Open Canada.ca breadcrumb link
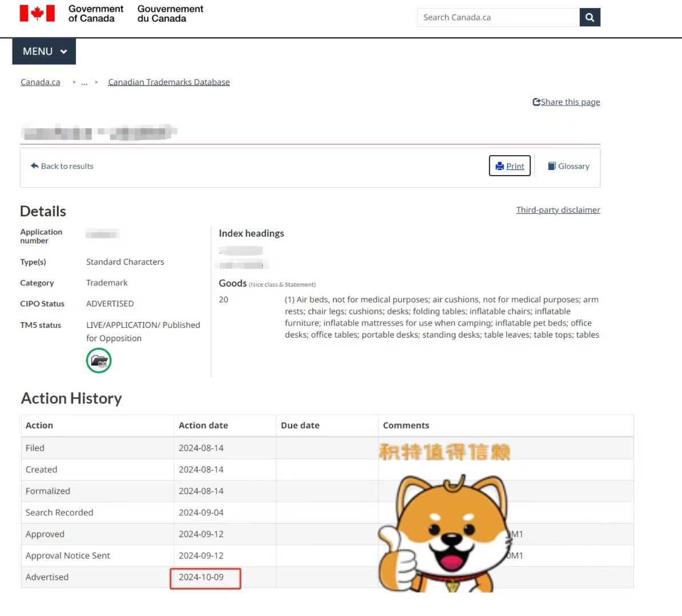682x616 pixels. pos(40,82)
